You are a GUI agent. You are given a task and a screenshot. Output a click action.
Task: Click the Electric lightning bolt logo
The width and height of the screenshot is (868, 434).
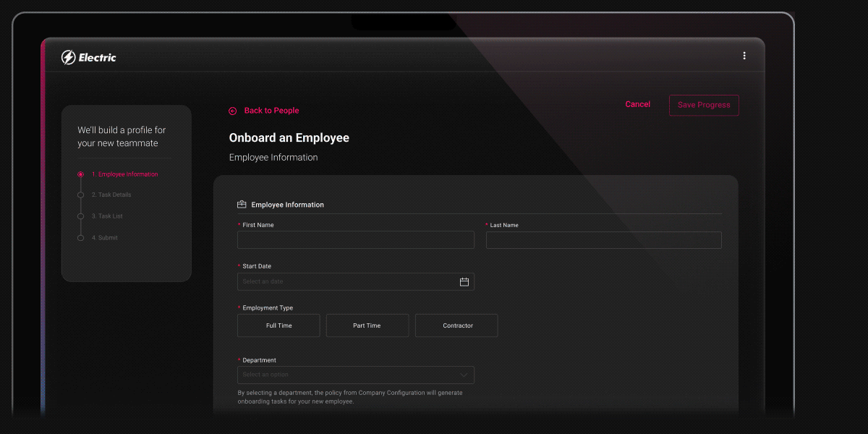point(69,58)
